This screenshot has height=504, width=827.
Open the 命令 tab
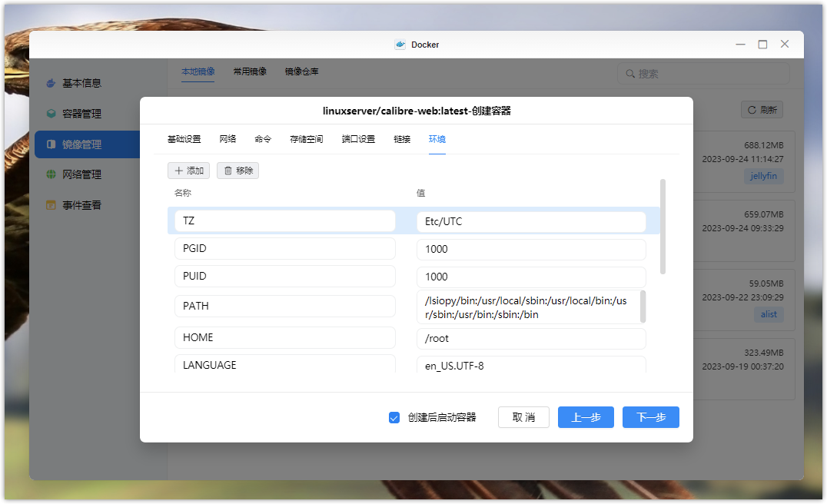pos(263,139)
